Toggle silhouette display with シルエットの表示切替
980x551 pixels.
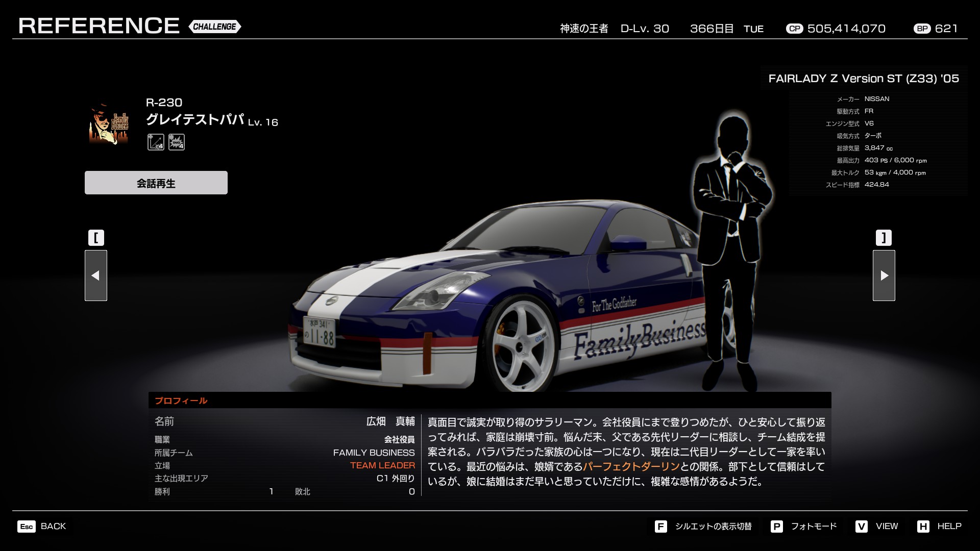713,527
